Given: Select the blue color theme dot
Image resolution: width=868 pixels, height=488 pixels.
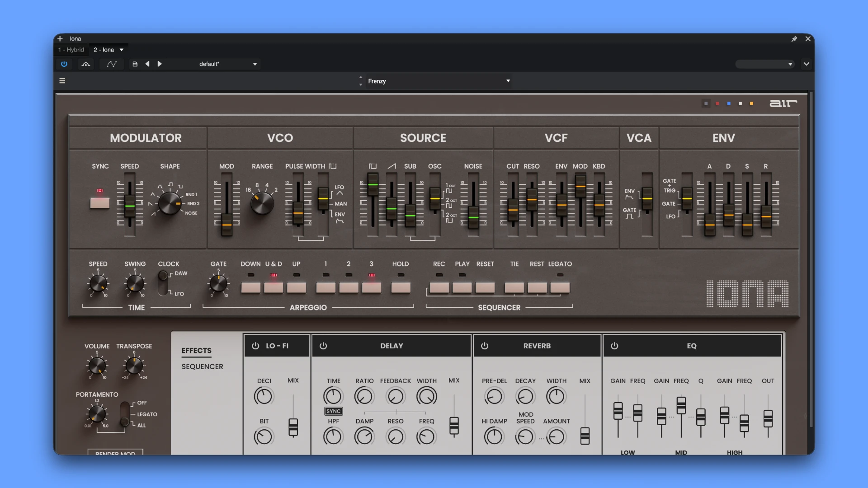Looking at the screenshot, I should [x=729, y=103].
